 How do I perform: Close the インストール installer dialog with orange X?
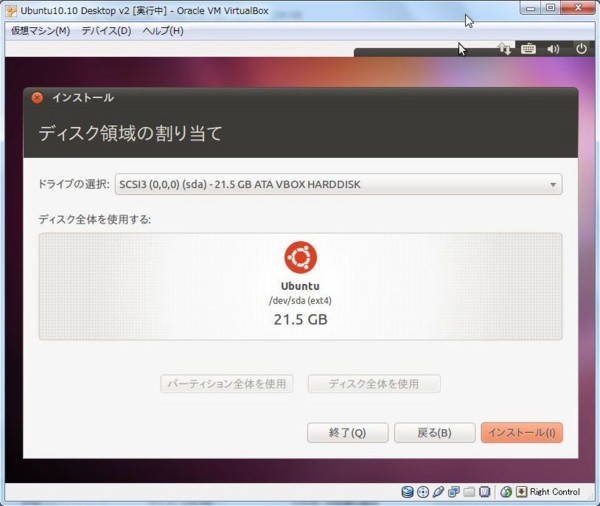37,98
